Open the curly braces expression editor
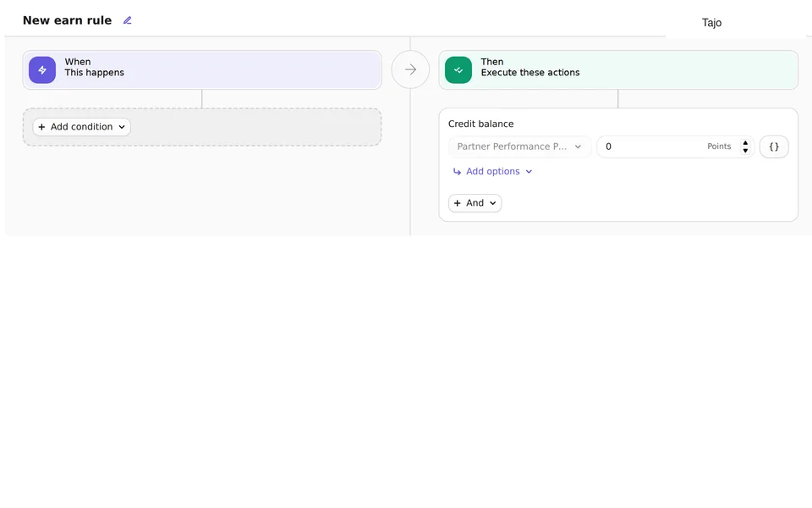 pos(774,146)
